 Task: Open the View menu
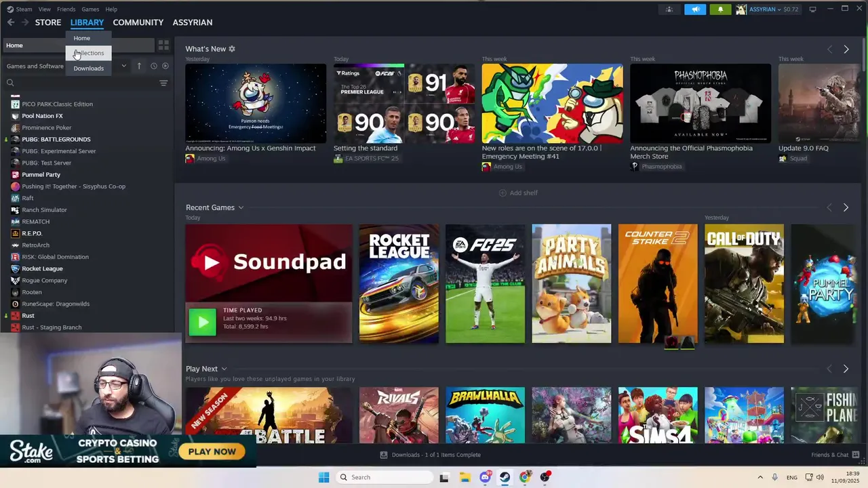[x=44, y=9]
